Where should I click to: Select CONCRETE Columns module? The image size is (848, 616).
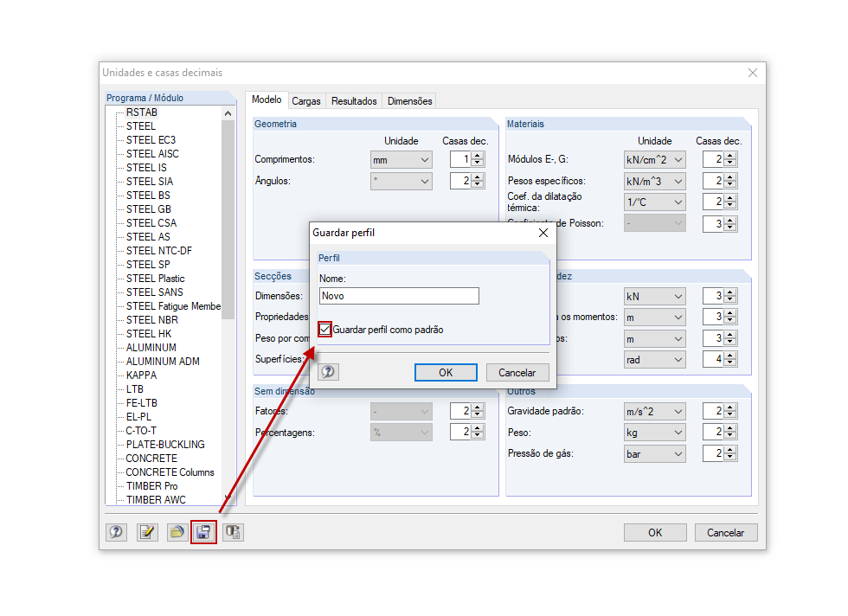pyautogui.click(x=170, y=472)
